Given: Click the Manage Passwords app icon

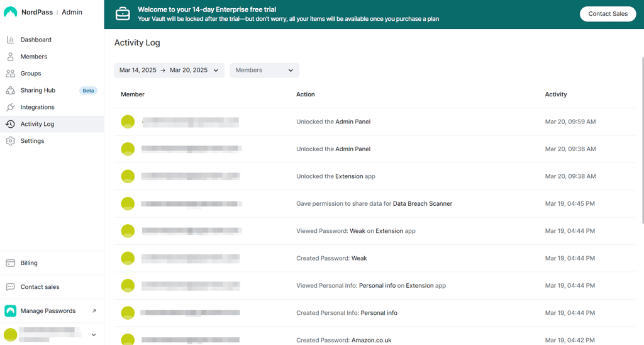Looking at the screenshot, I should coord(10,311).
